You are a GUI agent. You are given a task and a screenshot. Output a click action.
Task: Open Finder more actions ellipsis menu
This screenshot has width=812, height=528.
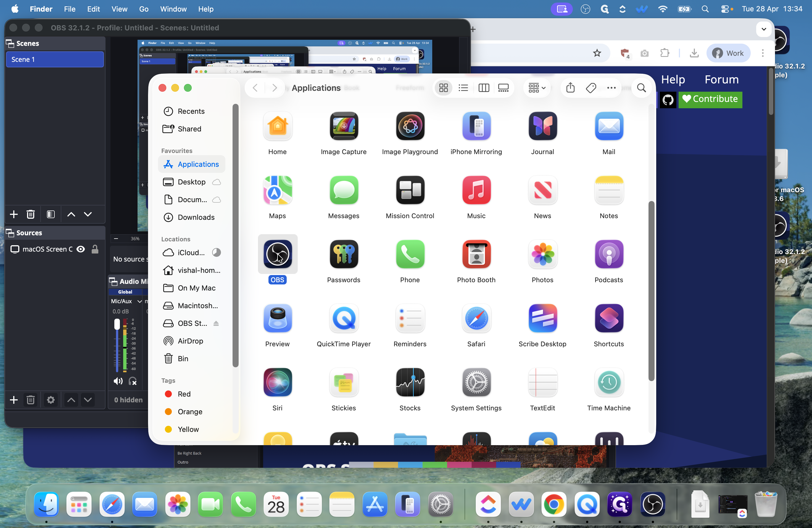tap(611, 88)
